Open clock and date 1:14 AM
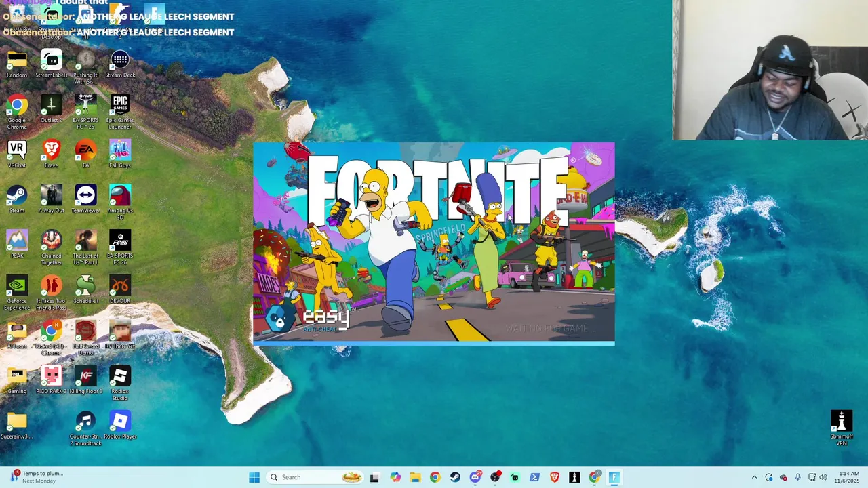This screenshot has width=868, height=488. pos(848,477)
